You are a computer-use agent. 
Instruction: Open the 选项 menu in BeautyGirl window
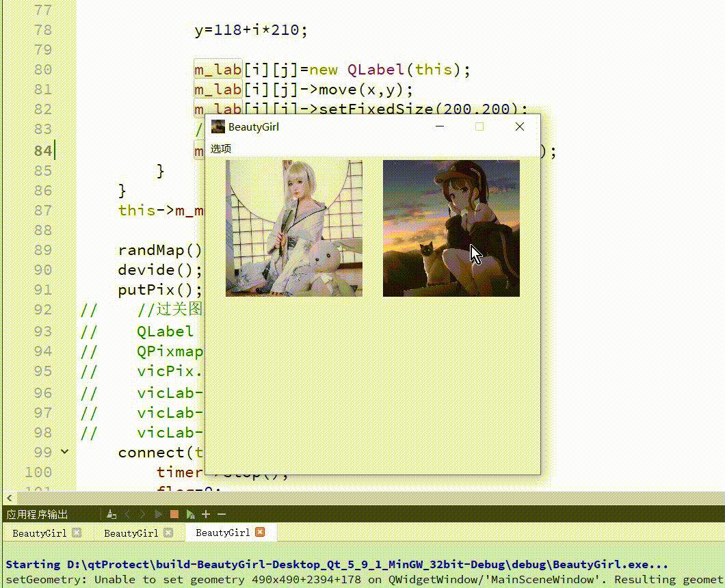coord(221,148)
